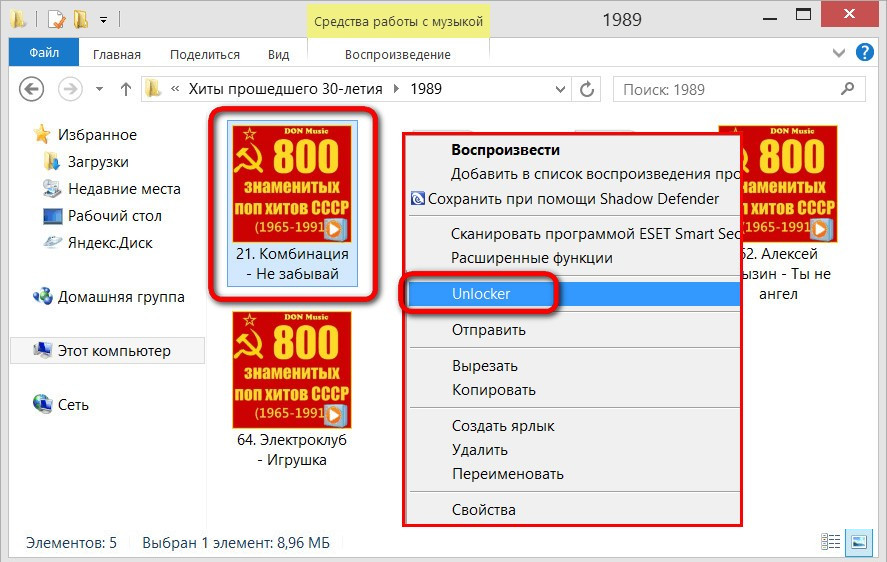This screenshot has width=887, height=562.
Task: Switch to the Поделиться ribbon tab
Action: click(205, 55)
